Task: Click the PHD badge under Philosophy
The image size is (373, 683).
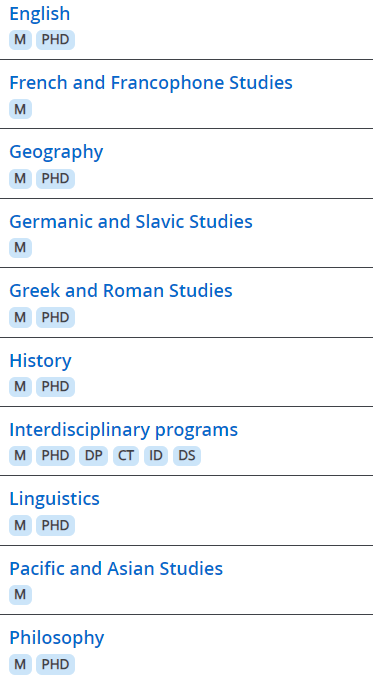Action: (55, 664)
